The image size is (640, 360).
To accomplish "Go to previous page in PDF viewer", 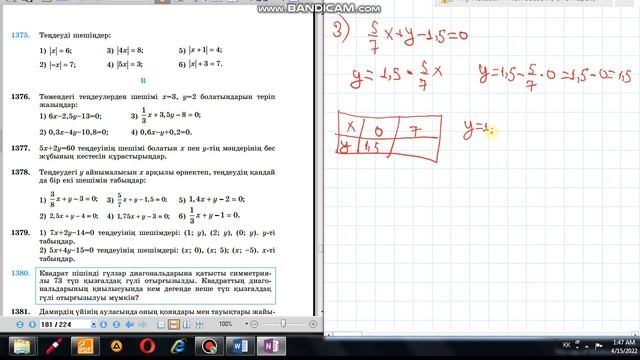I will click(x=32, y=324).
